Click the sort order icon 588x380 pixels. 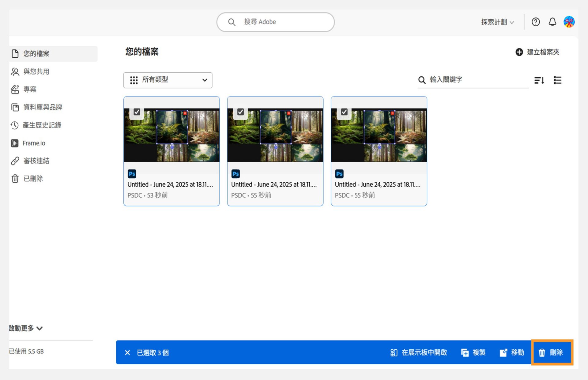(x=539, y=80)
